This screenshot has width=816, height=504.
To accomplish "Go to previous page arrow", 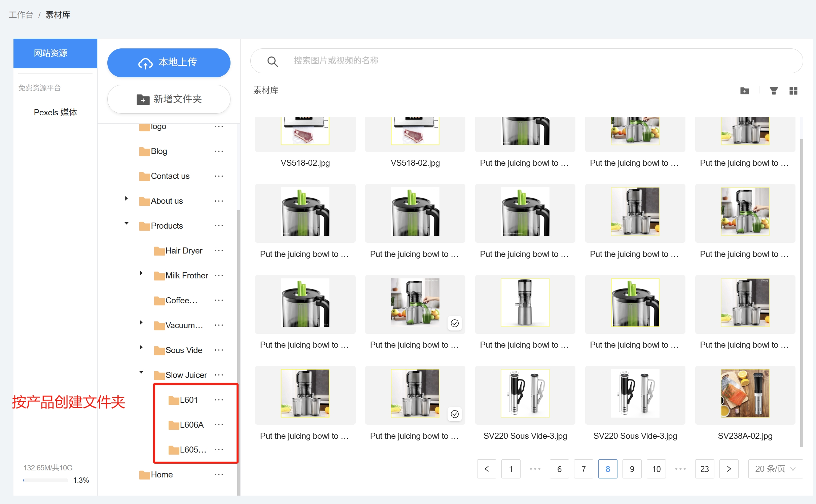I will [x=487, y=469].
